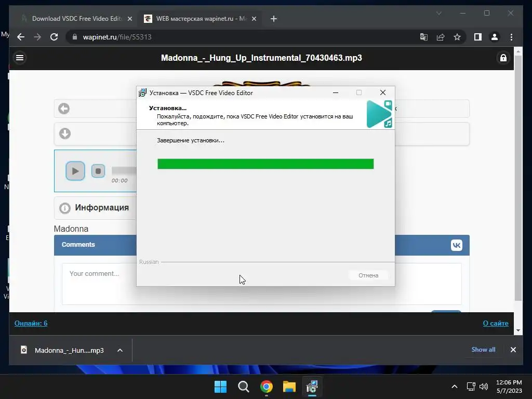Open the clock showing 12:06 PM
Image resolution: width=532 pixels, height=399 pixels.
(x=509, y=387)
